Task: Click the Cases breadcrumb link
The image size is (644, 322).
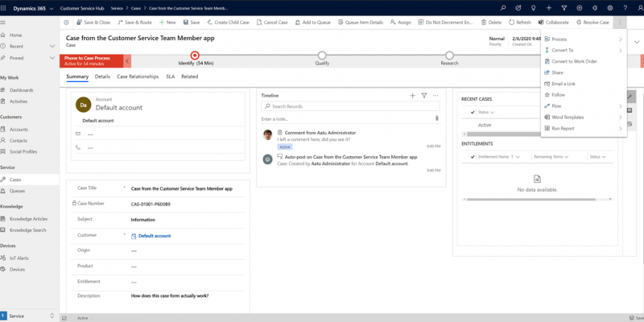Action: (x=137, y=8)
